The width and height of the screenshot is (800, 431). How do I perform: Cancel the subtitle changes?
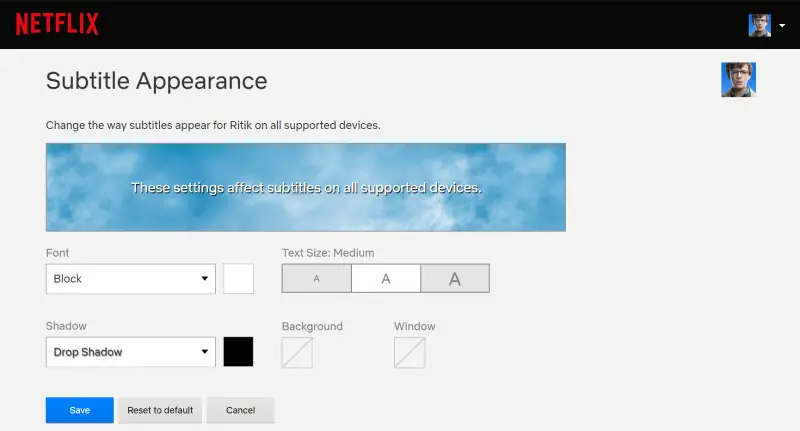240,410
